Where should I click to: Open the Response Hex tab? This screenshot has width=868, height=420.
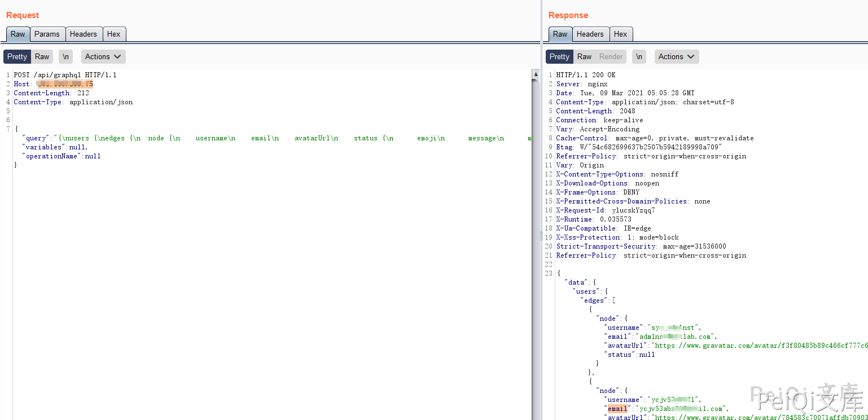pyautogui.click(x=620, y=34)
